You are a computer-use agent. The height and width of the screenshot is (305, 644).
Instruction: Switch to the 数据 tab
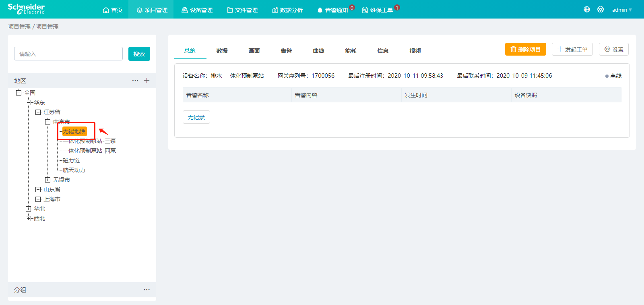(222, 51)
